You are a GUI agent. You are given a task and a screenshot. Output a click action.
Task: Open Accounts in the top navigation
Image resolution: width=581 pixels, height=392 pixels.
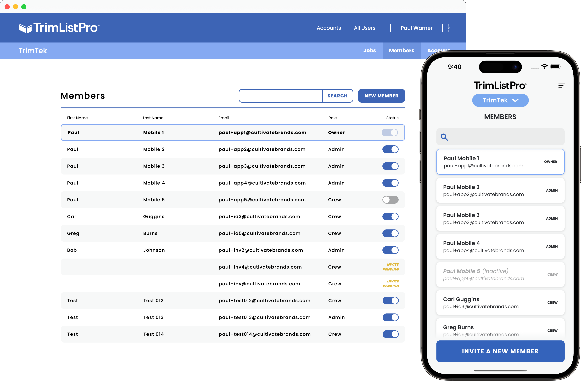coord(329,28)
